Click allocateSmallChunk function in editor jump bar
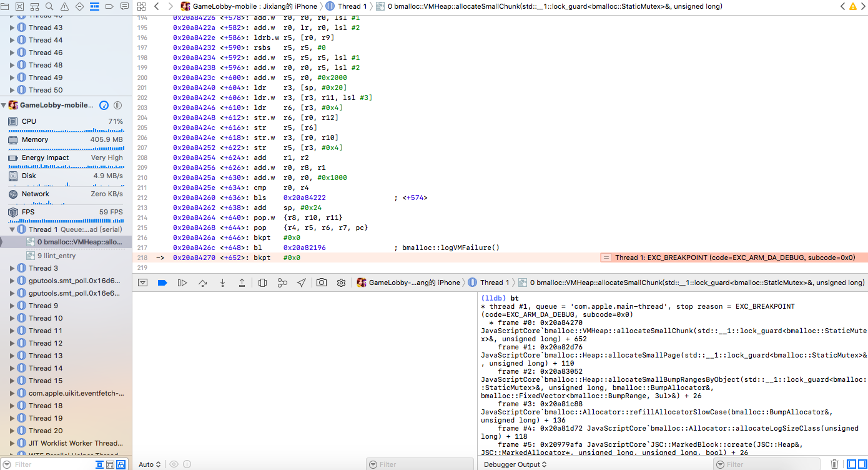The height and width of the screenshot is (470, 868). click(549, 6)
